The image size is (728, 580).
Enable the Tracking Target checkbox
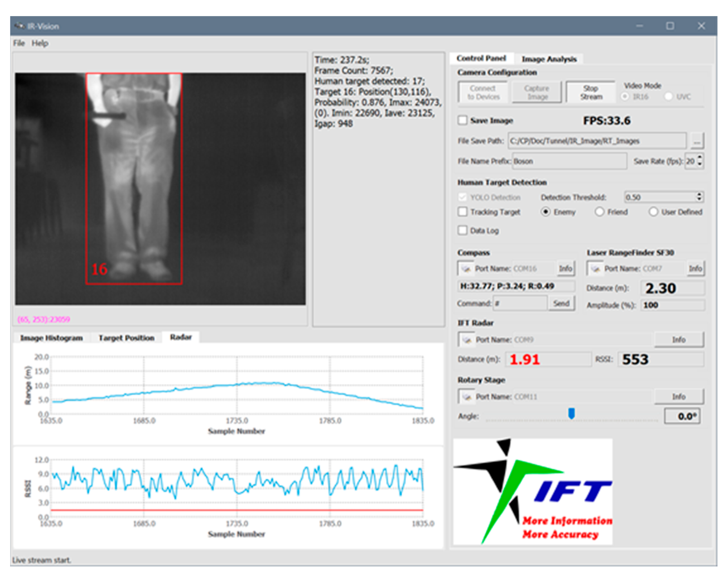tap(462, 212)
